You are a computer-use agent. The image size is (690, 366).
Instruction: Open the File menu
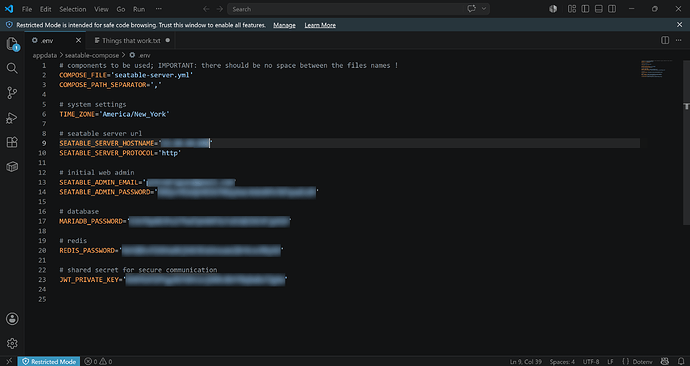[x=27, y=9]
